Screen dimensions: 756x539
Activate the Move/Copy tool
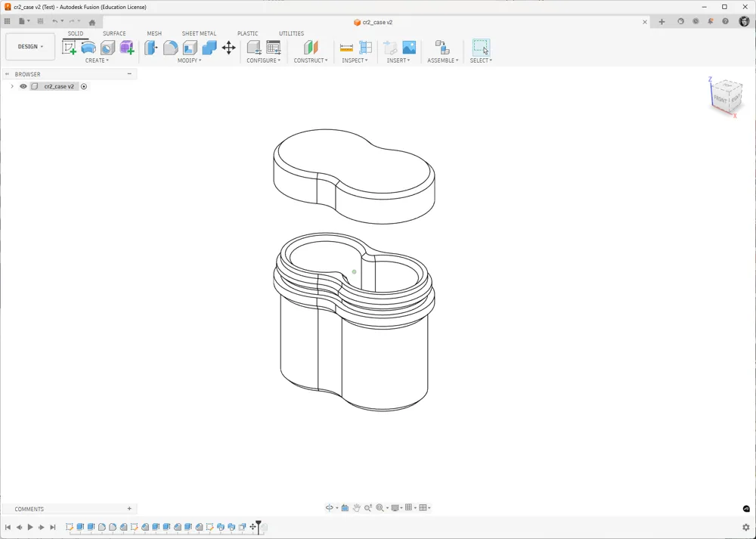click(228, 48)
